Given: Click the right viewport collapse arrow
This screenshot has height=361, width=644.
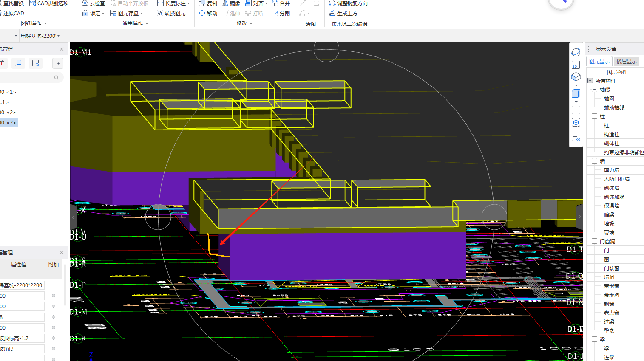Looking at the screenshot, I should pos(580,217).
